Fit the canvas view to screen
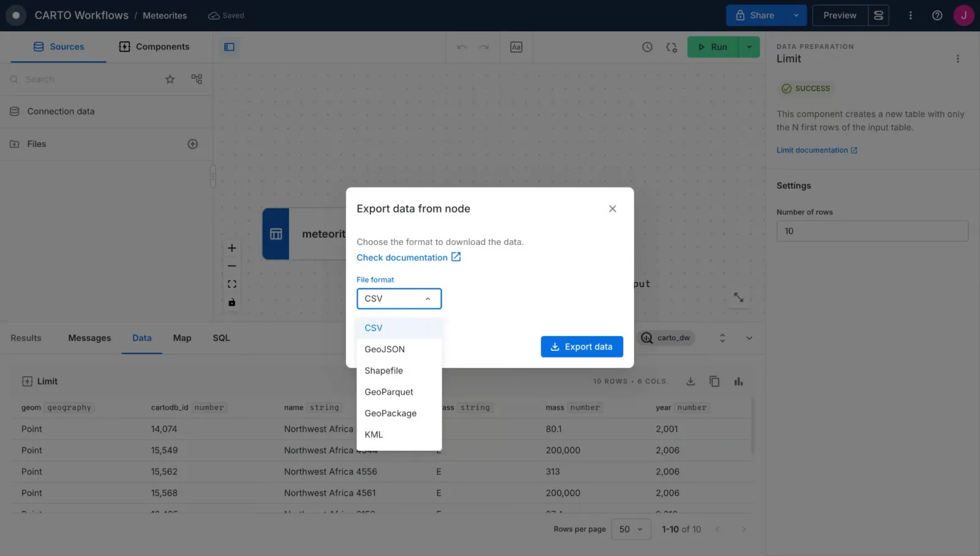Viewport: 980px width, 556px height. tap(232, 284)
